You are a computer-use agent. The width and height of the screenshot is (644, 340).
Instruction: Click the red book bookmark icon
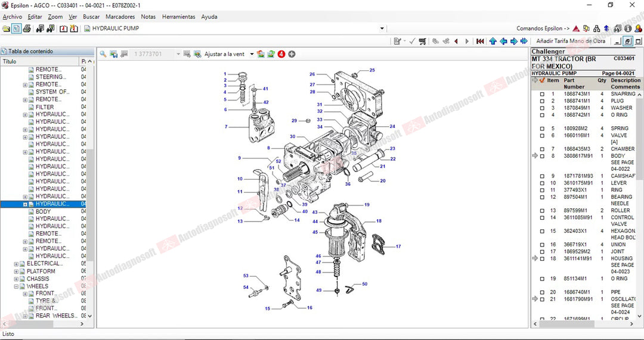pos(63,29)
